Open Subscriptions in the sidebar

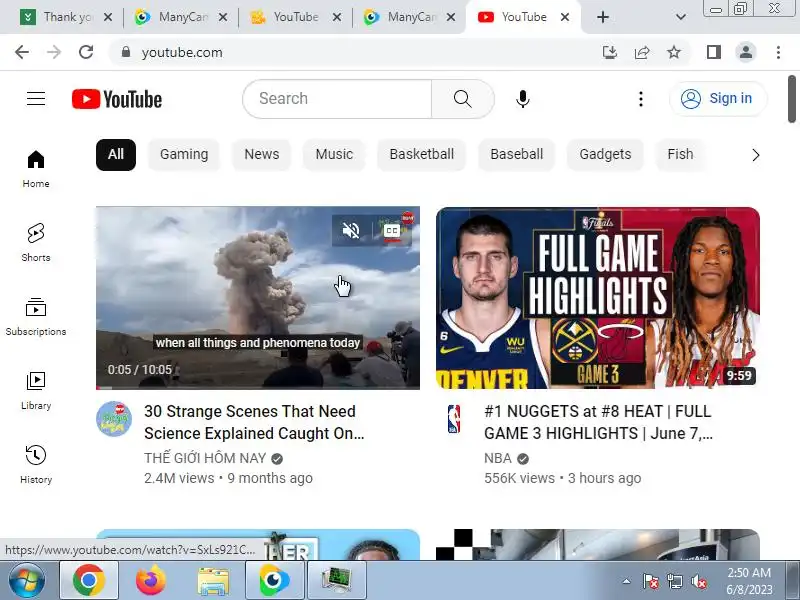[36, 317]
